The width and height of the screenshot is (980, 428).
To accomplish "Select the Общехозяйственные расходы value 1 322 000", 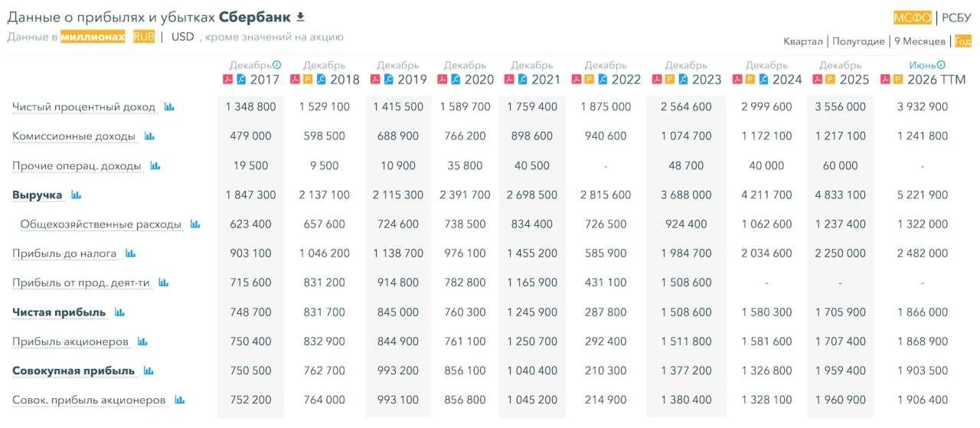I will tap(923, 224).
